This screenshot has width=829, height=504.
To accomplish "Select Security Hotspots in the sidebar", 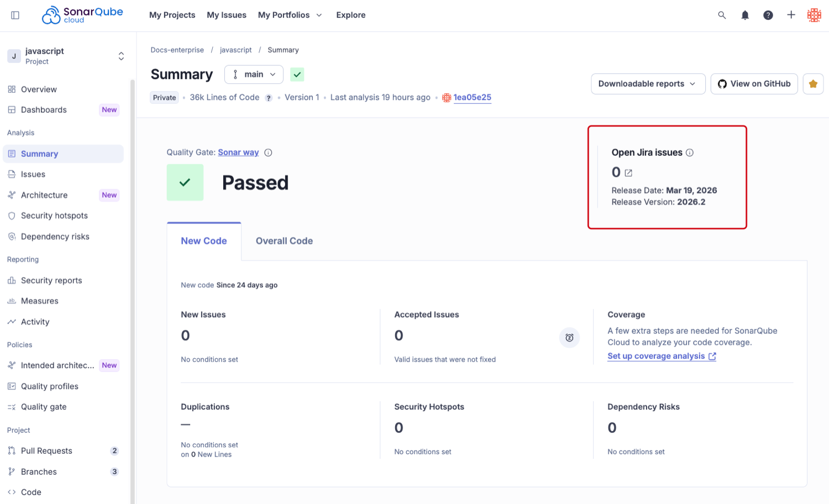I will 54,216.
